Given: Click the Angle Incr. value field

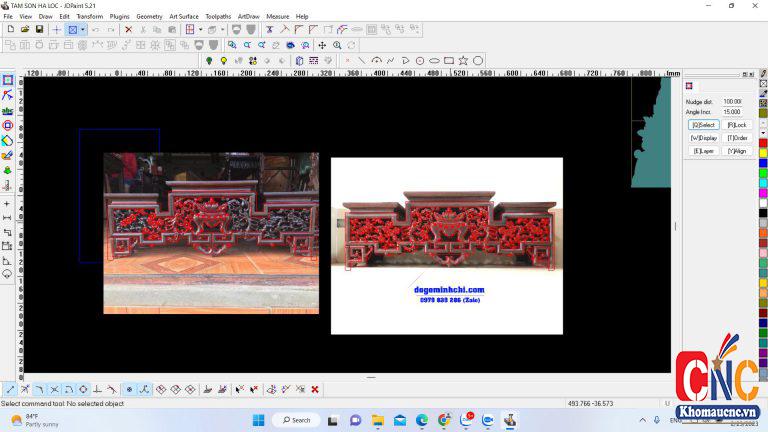Looking at the screenshot, I should [732, 112].
